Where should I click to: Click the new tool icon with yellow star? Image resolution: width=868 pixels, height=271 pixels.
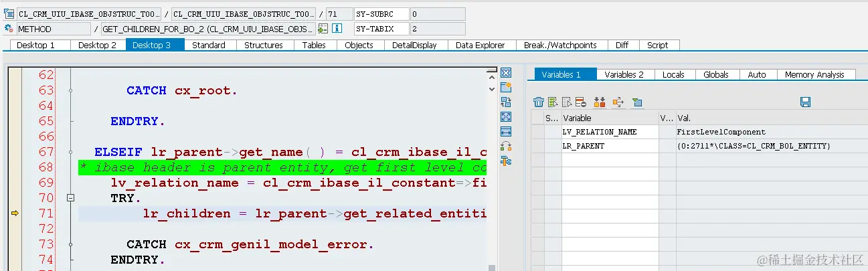click(506, 87)
